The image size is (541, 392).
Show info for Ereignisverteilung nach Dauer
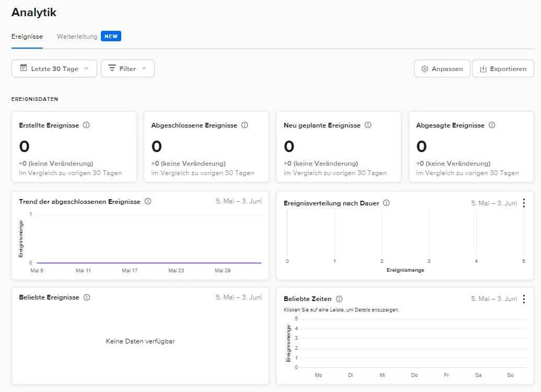click(386, 203)
